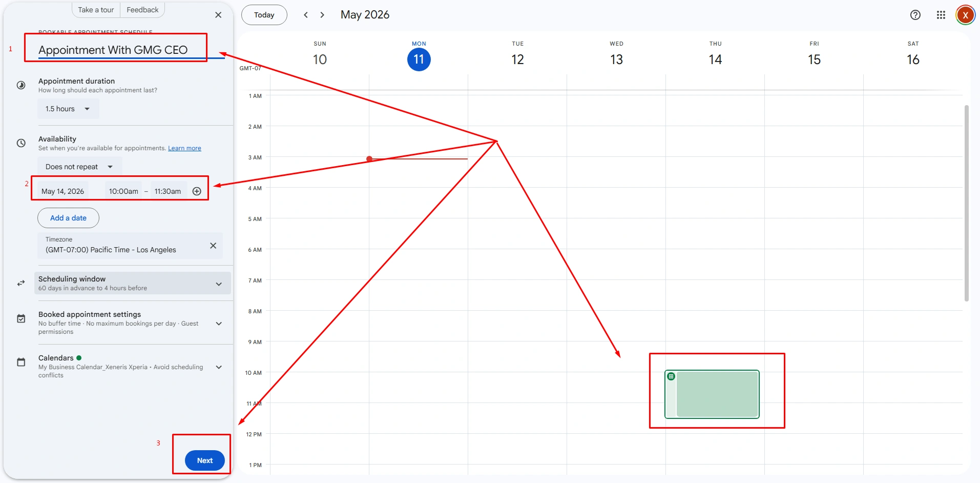This screenshot has height=483, width=980.
Task: Select Monday 11 in week header
Action: point(419,59)
